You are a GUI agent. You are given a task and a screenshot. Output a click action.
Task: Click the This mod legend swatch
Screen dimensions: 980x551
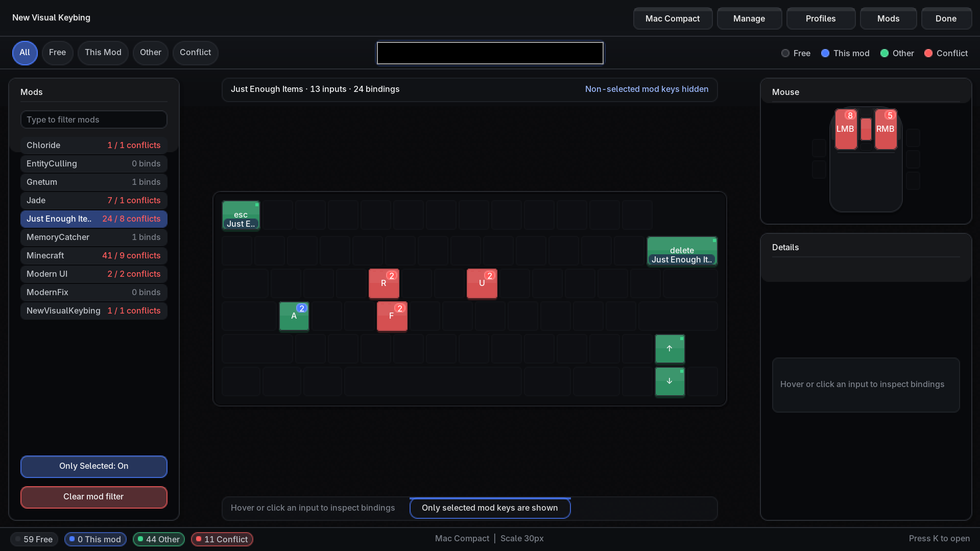[x=825, y=53]
